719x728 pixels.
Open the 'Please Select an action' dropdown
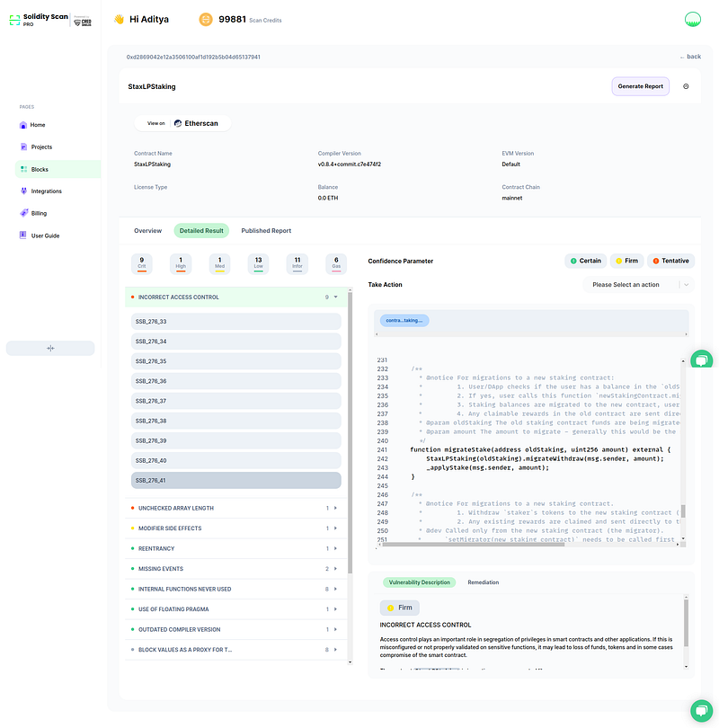[x=638, y=284]
